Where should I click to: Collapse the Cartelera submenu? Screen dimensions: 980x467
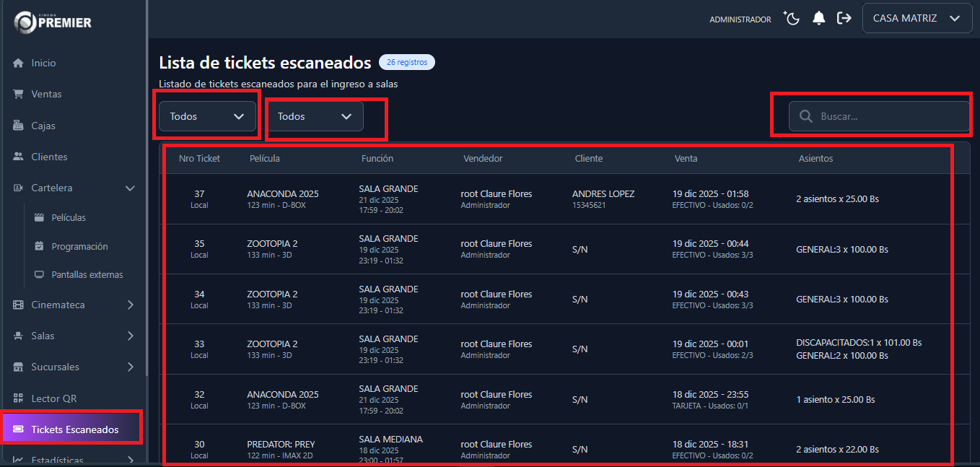click(x=130, y=188)
